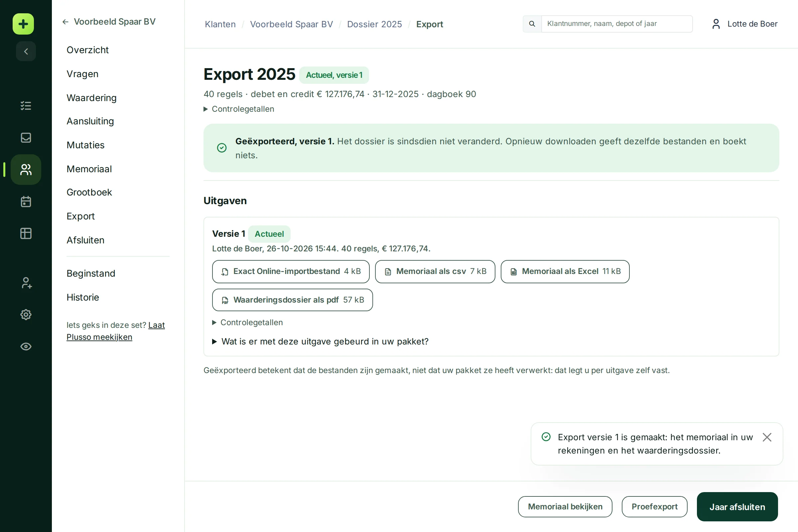The image size is (798, 532).
Task: Expand Controlegetallen inside the Versie 1 card
Action: (x=247, y=322)
